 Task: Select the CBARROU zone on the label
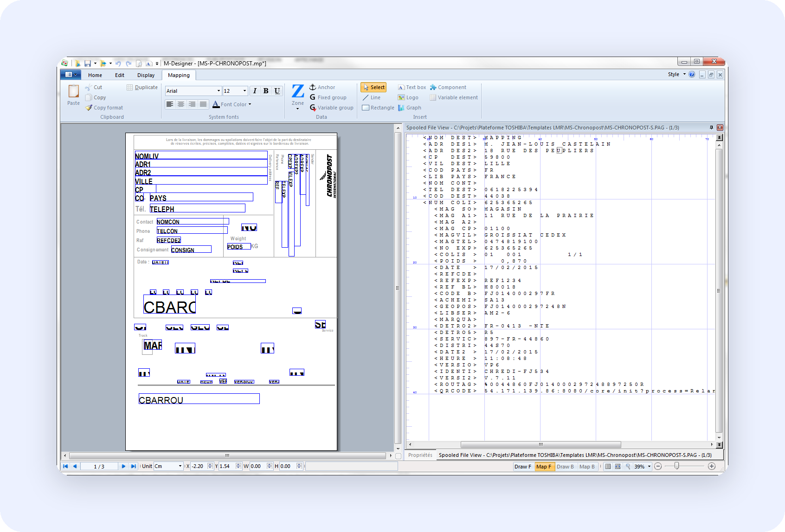(199, 399)
